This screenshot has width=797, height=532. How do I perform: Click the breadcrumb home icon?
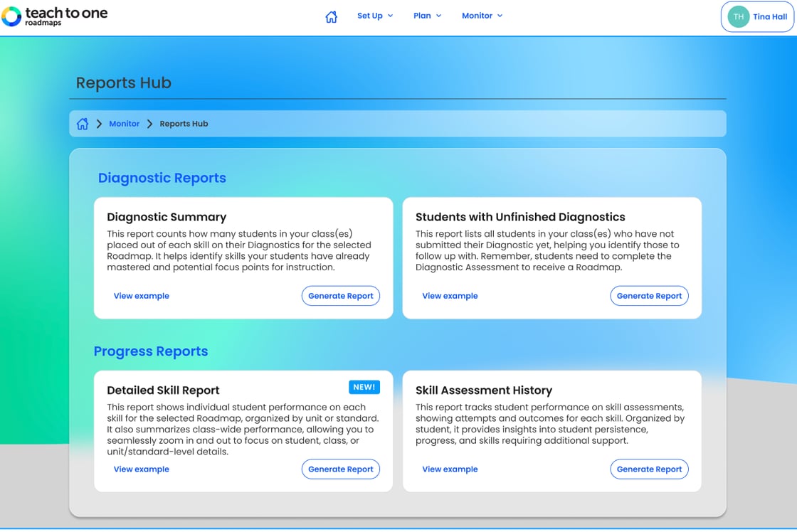point(83,124)
